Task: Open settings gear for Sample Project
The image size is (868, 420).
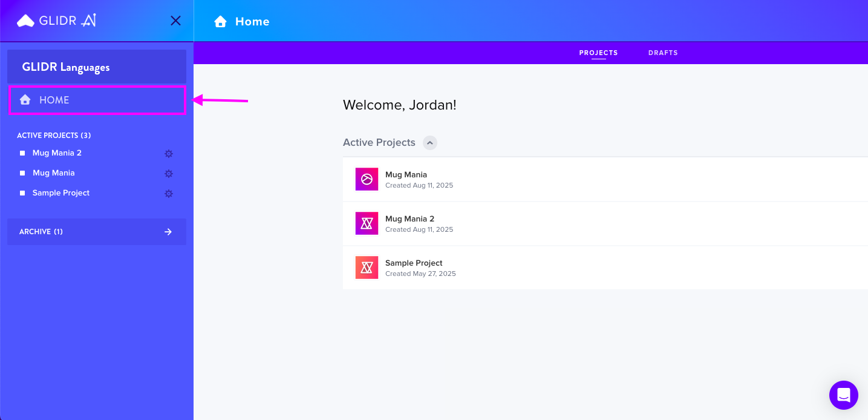Action: 169,194
